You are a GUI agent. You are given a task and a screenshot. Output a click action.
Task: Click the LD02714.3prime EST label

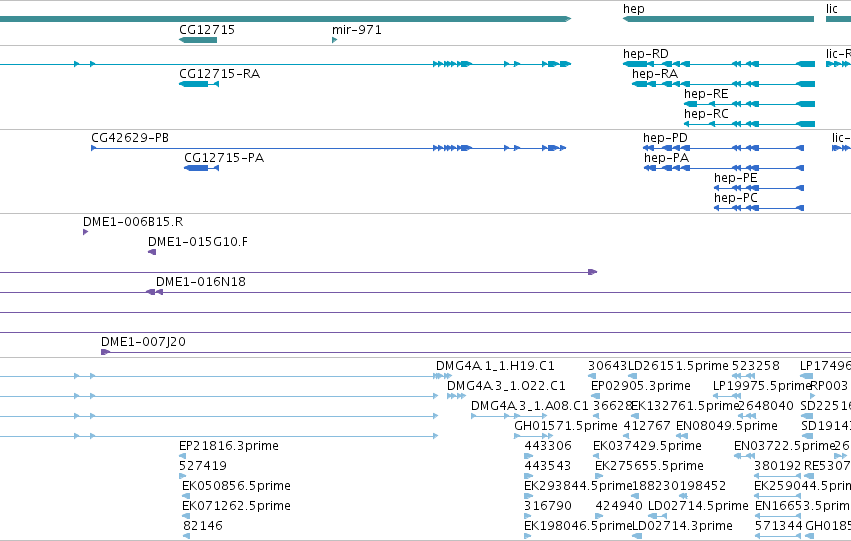point(683,526)
